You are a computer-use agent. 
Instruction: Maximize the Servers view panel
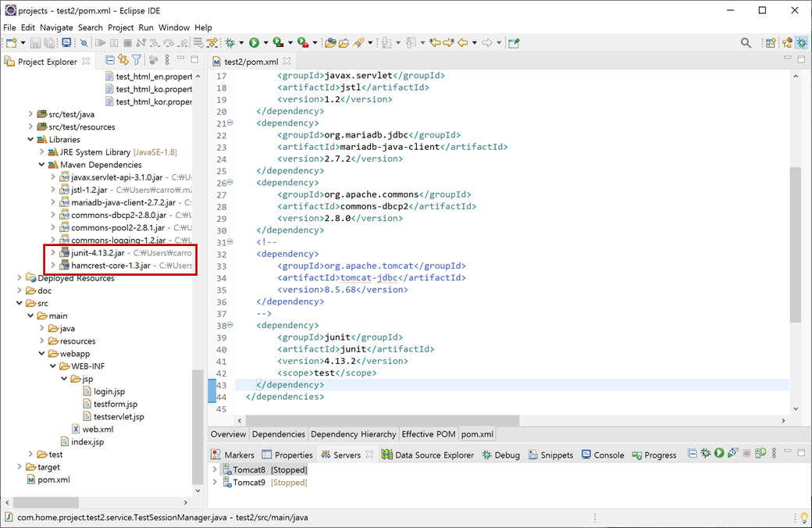click(801, 453)
